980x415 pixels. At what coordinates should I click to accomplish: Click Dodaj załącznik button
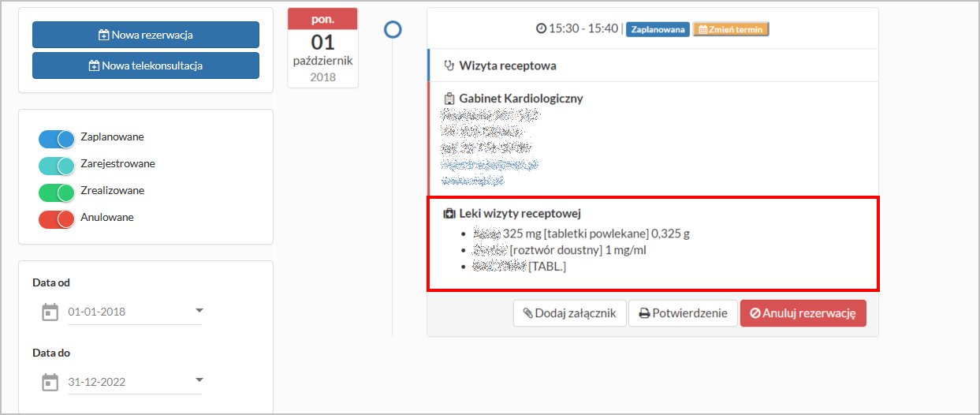(x=570, y=313)
